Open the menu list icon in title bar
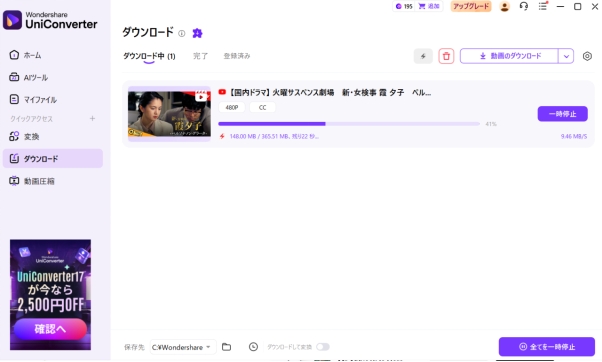The width and height of the screenshot is (602, 362). pos(542,7)
